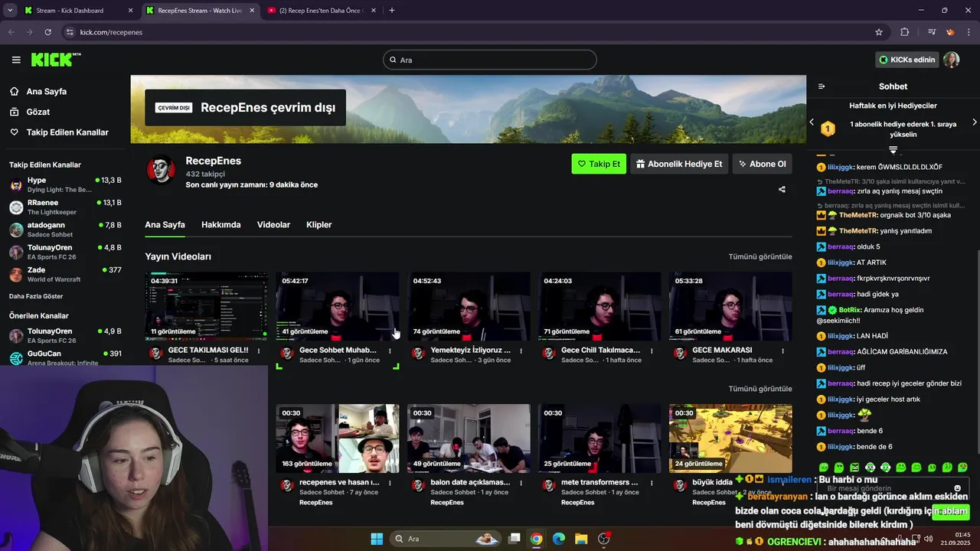
Task: Switch to Stream - Kick Dashboard tab
Action: coord(79,11)
